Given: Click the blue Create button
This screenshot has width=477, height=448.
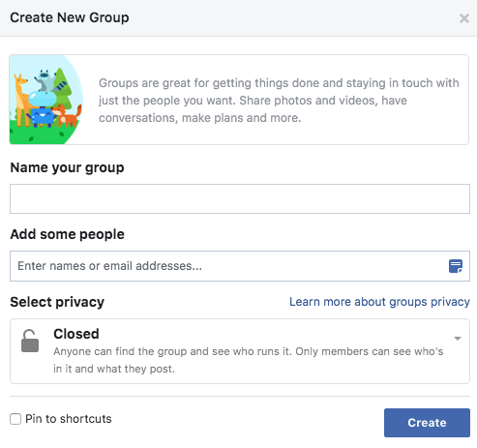Looking at the screenshot, I should pyautogui.click(x=427, y=423).
